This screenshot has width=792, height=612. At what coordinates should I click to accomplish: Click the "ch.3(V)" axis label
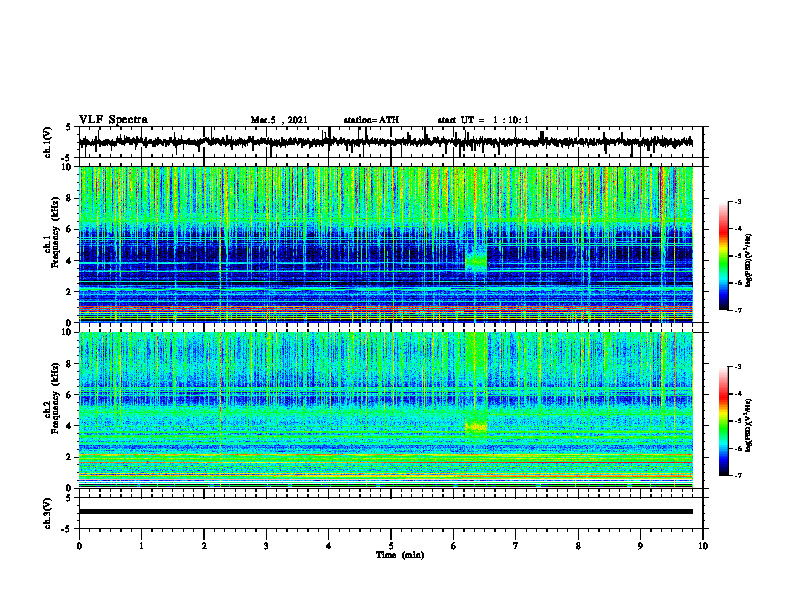[48, 513]
